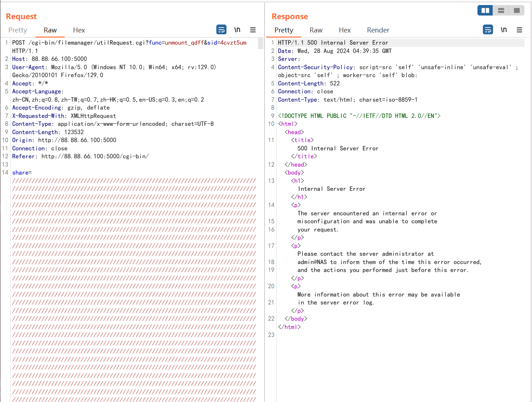Switch Response view to Pretty tab
This screenshot has width=532, height=402.
tap(284, 30)
